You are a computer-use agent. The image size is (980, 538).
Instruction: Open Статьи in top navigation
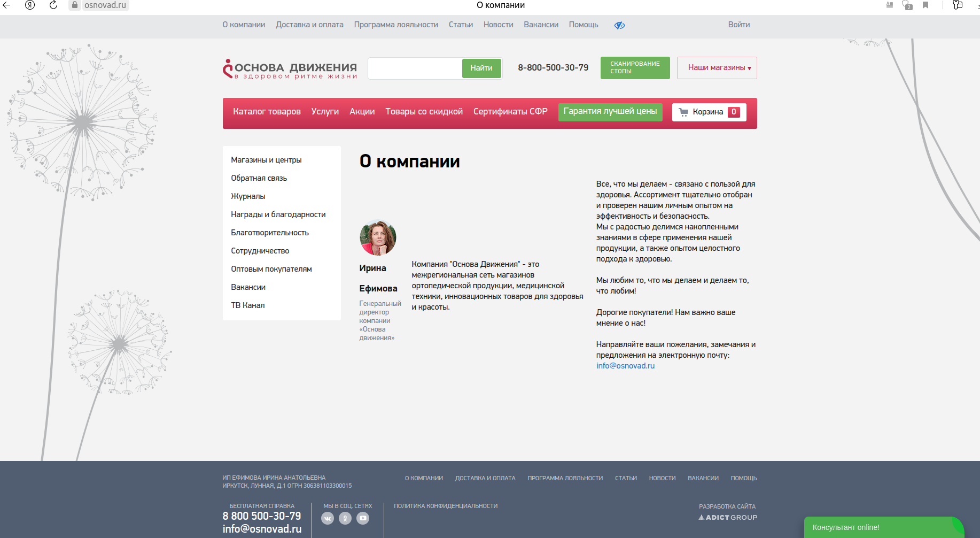click(461, 25)
